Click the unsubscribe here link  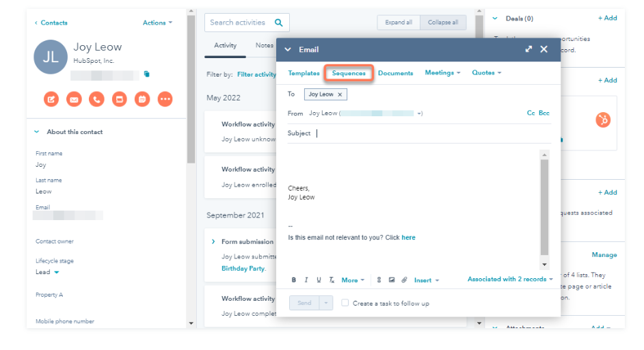[408, 237]
